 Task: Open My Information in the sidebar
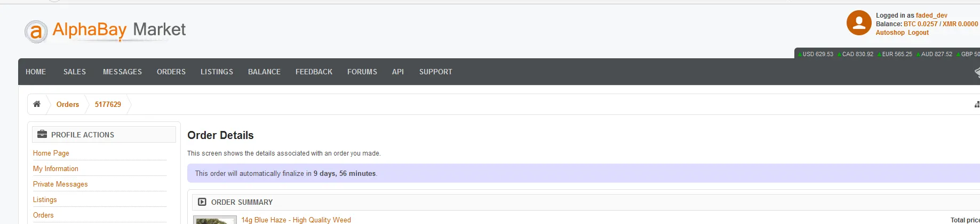(x=55, y=168)
